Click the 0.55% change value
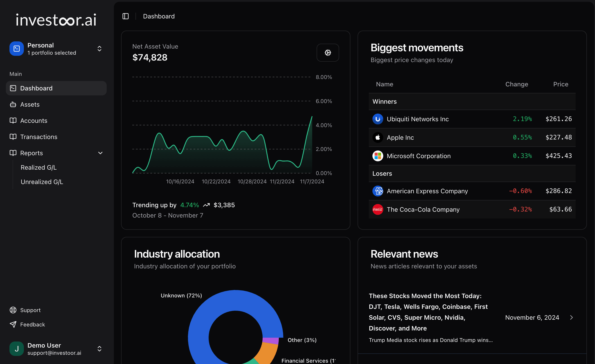This screenshot has height=364, width=595. pyautogui.click(x=522, y=137)
